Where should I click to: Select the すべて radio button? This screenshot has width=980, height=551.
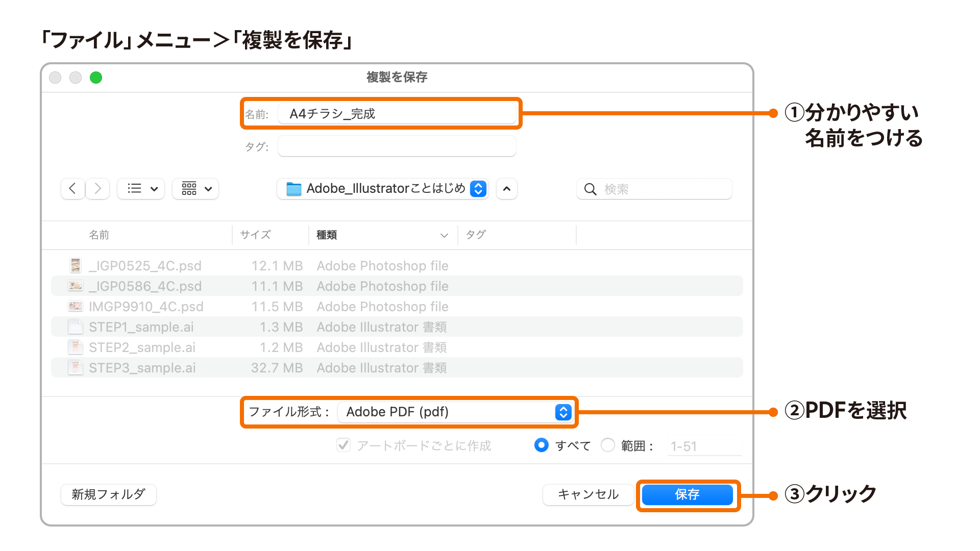[x=542, y=445]
